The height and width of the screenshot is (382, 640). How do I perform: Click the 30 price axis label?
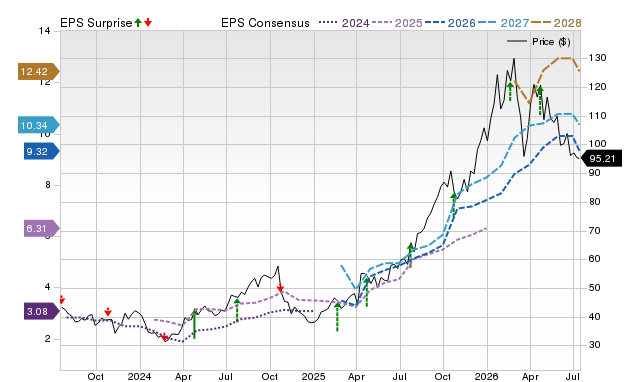coord(594,345)
